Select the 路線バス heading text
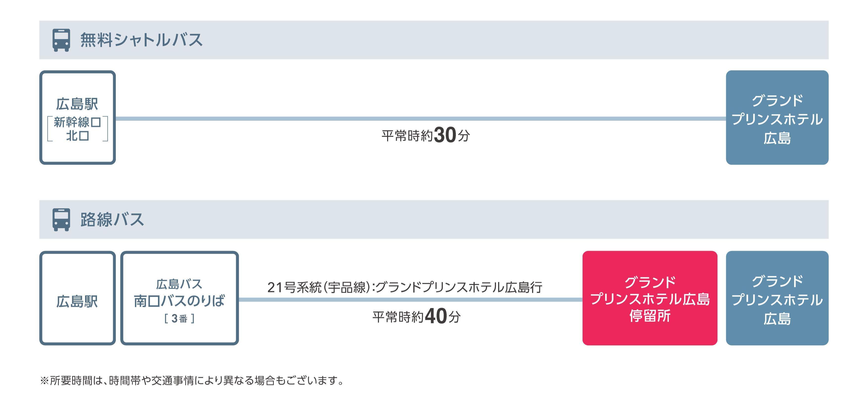The image size is (868, 399). [112, 220]
